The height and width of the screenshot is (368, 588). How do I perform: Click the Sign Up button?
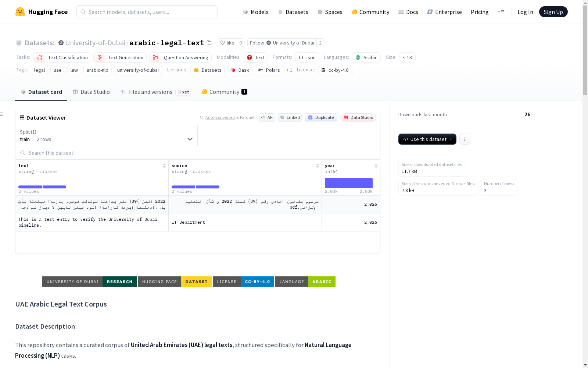[553, 12]
